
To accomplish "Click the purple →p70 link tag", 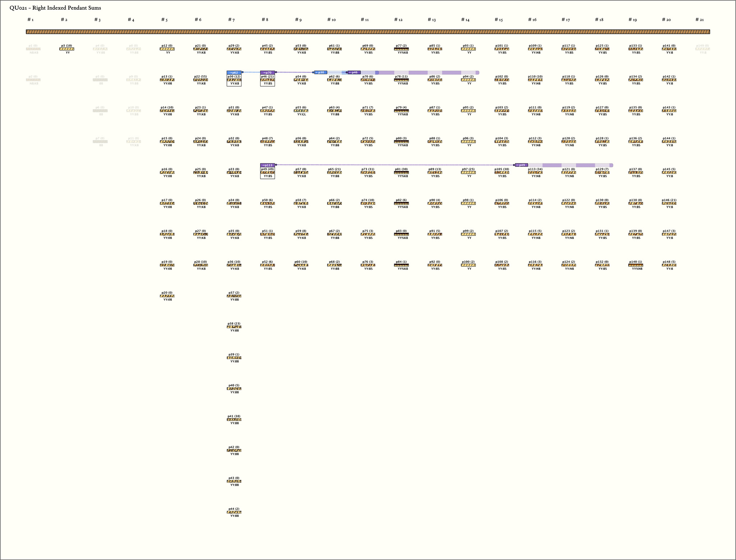I will tap(267, 73).
